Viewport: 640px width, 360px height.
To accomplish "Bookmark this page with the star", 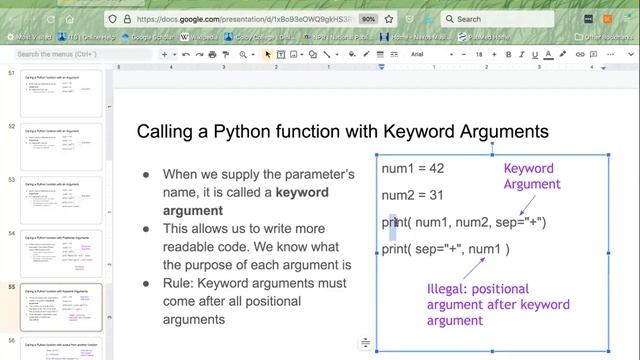I will 389,19.
